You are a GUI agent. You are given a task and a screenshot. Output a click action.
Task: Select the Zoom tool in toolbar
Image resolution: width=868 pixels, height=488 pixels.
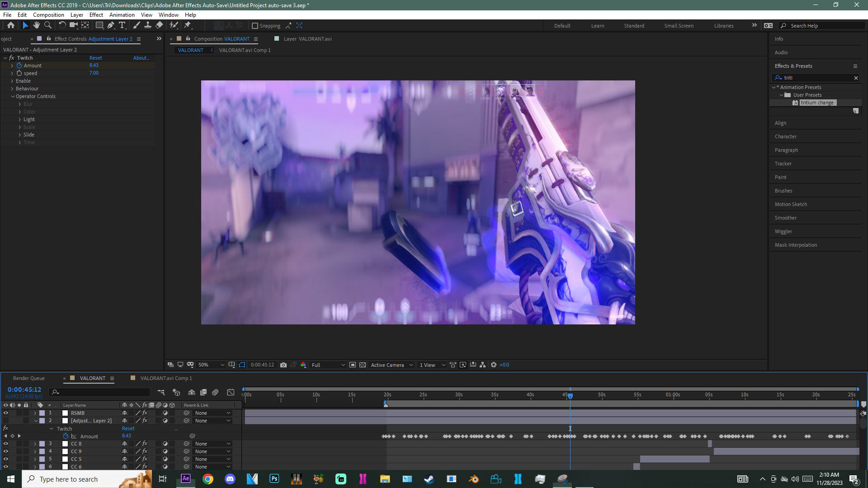point(48,25)
